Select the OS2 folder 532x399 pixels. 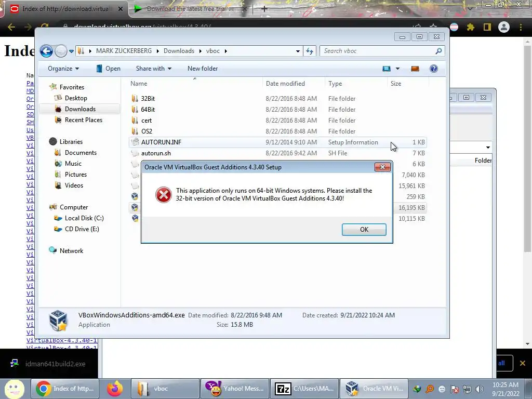pos(147,131)
